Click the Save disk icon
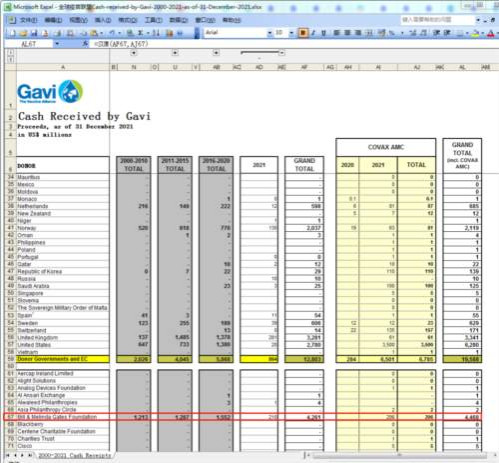499x463 pixels. pyautogui.click(x=34, y=33)
